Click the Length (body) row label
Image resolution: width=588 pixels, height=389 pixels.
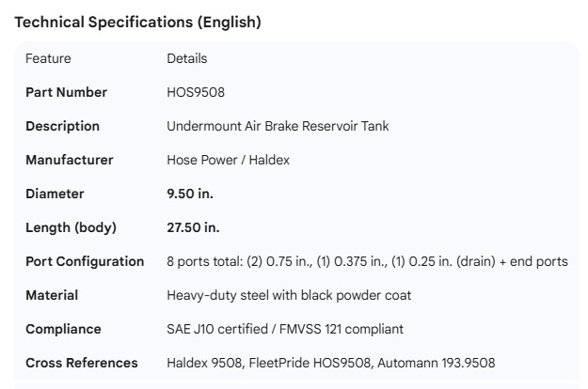pos(71,227)
